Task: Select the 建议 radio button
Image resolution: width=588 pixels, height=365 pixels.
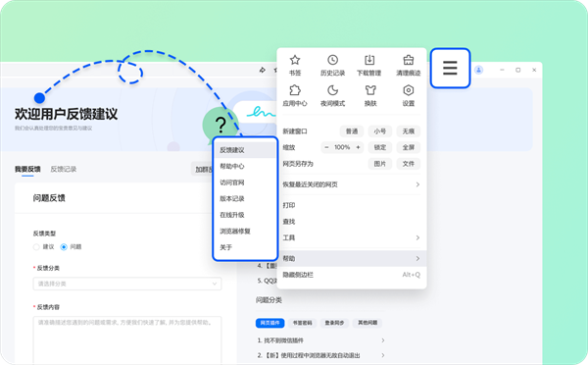Action: (x=36, y=246)
